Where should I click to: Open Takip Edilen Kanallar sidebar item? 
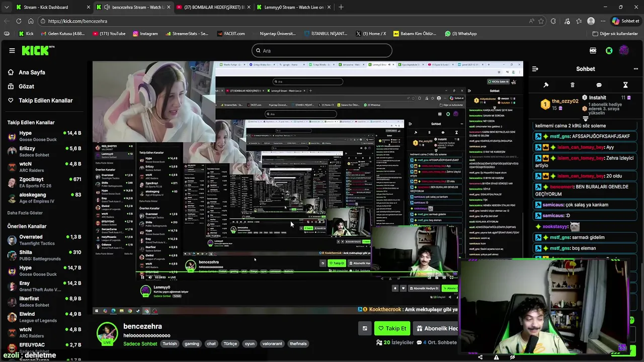click(x=40, y=101)
